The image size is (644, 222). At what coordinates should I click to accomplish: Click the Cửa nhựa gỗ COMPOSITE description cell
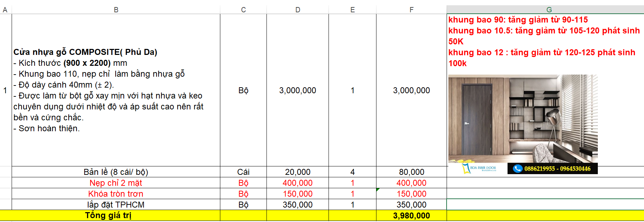click(x=116, y=90)
